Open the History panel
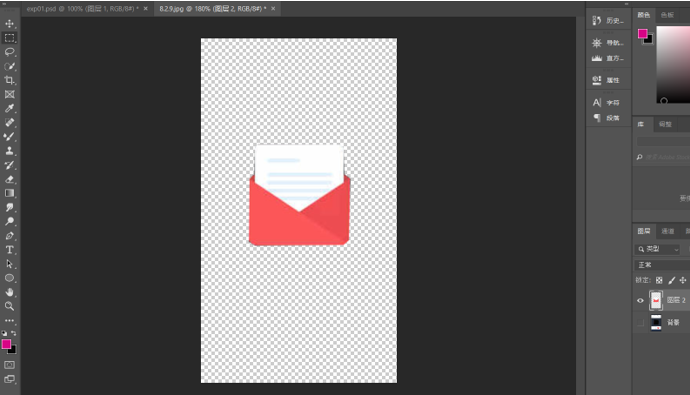The width and height of the screenshot is (690, 395). [x=608, y=21]
